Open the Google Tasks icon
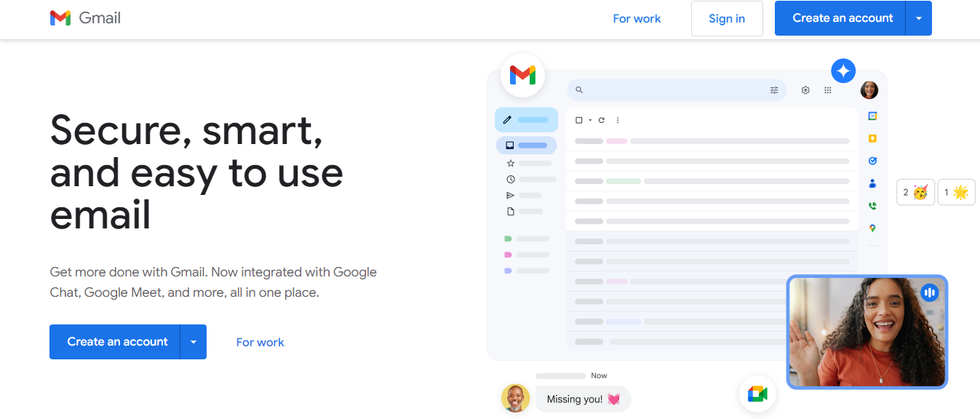Image resolution: width=980 pixels, height=419 pixels. click(872, 160)
